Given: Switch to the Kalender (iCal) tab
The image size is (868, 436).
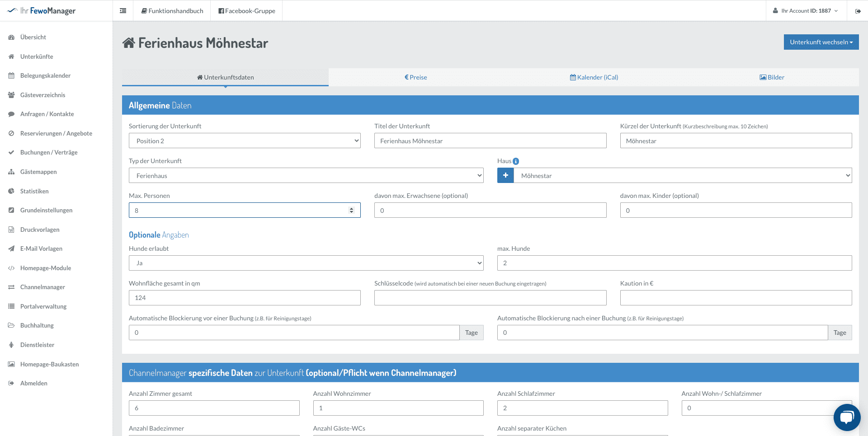Looking at the screenshot, I should [x=594, y=77].
